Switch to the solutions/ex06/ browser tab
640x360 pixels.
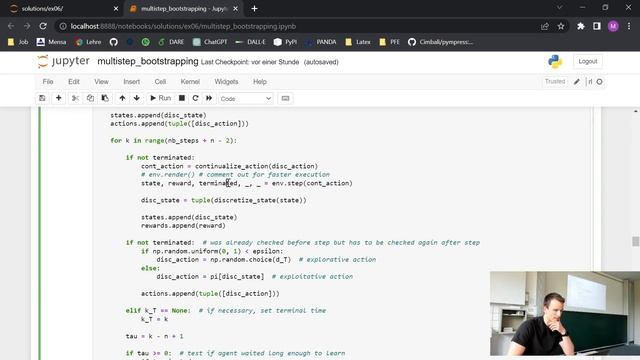pos(62,9)
